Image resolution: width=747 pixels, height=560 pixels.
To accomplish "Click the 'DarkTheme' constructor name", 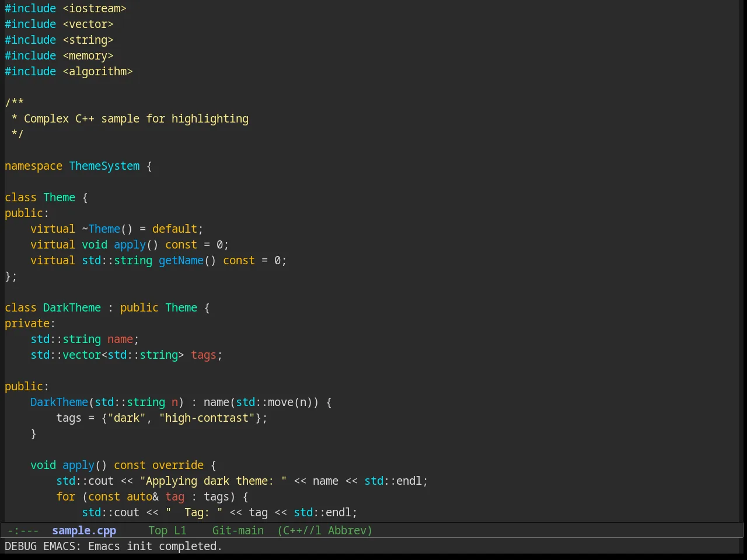I will pos(60,402).
